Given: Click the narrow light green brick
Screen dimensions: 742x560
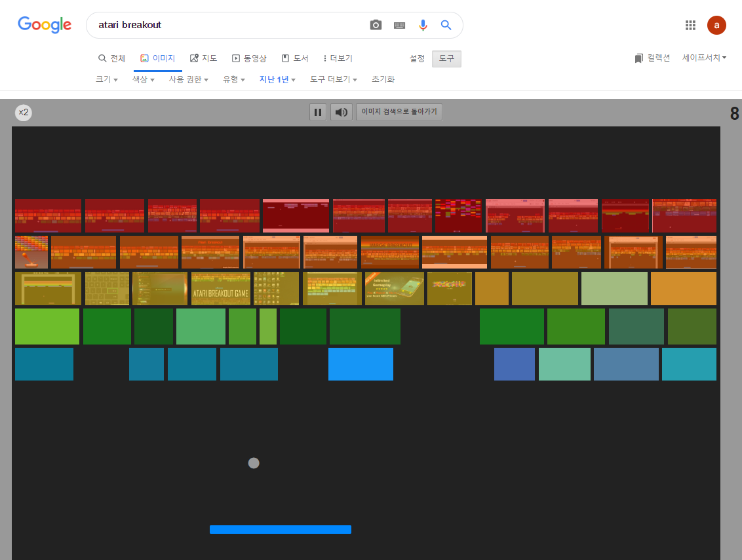Looking at the screenshot, I should coord(268,326).
